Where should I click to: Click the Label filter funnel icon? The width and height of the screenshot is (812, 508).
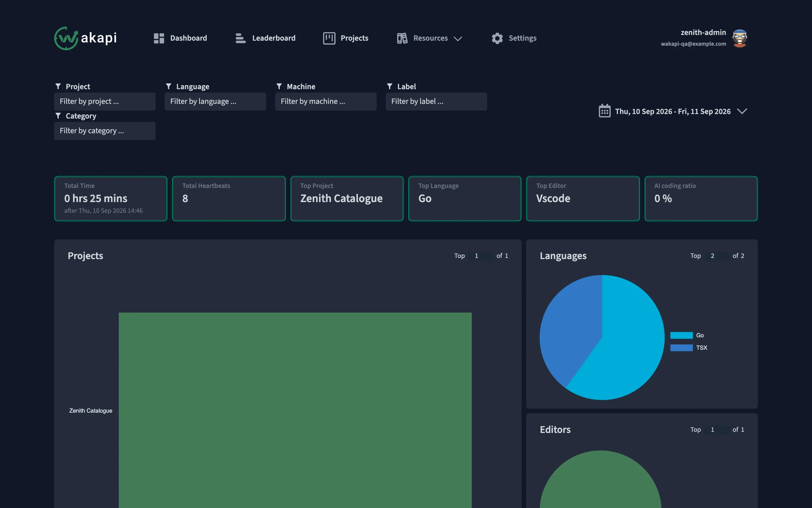(390, 86)
